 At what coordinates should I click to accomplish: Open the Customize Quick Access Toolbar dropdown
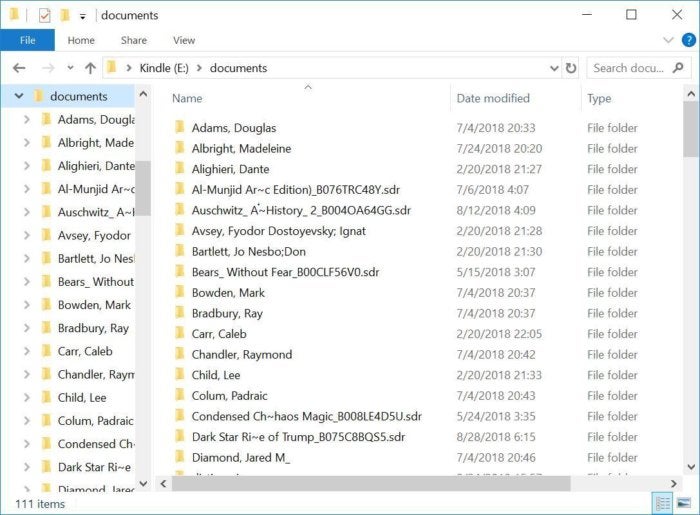click(83, 17)
